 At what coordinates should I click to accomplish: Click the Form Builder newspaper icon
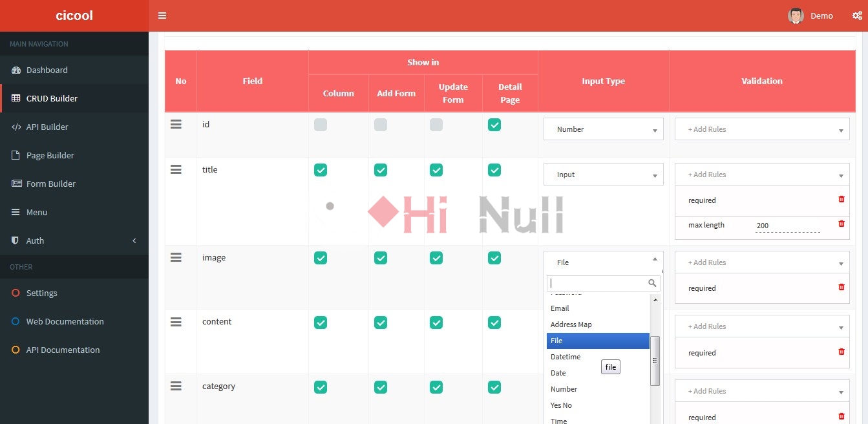click(x=16, y=184)
